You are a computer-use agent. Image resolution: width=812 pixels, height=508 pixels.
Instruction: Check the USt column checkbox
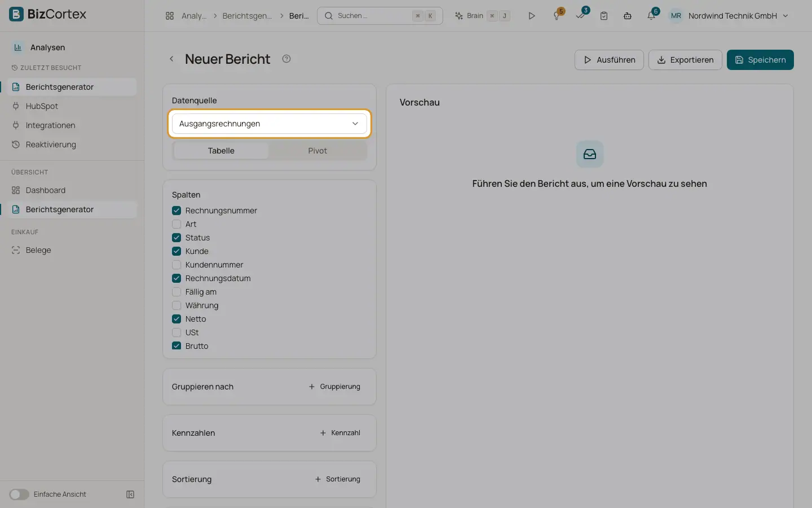pyautogui.click(x=176, y=332)
